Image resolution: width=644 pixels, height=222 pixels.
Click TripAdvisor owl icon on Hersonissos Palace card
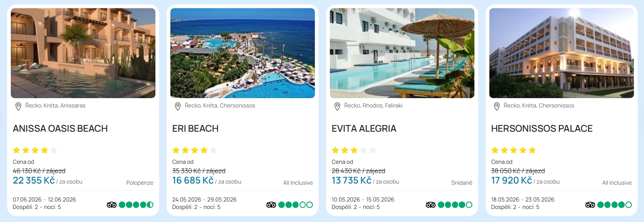point(590,205)
